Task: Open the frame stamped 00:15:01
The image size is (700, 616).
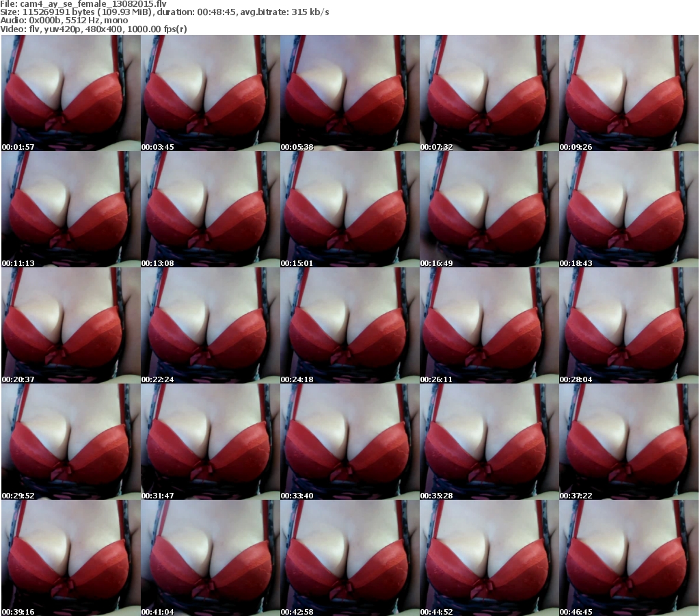Action: (x=349, y=209)
